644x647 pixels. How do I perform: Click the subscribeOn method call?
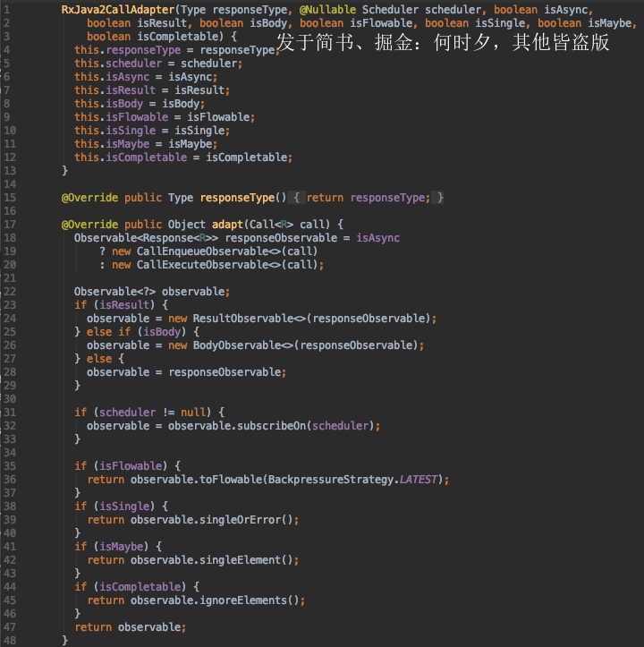270,425
